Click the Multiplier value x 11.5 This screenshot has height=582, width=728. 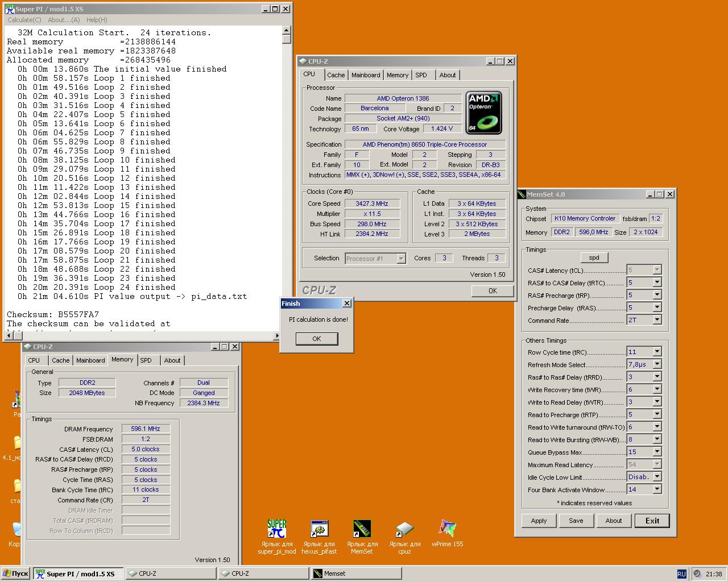click(372, 214)
